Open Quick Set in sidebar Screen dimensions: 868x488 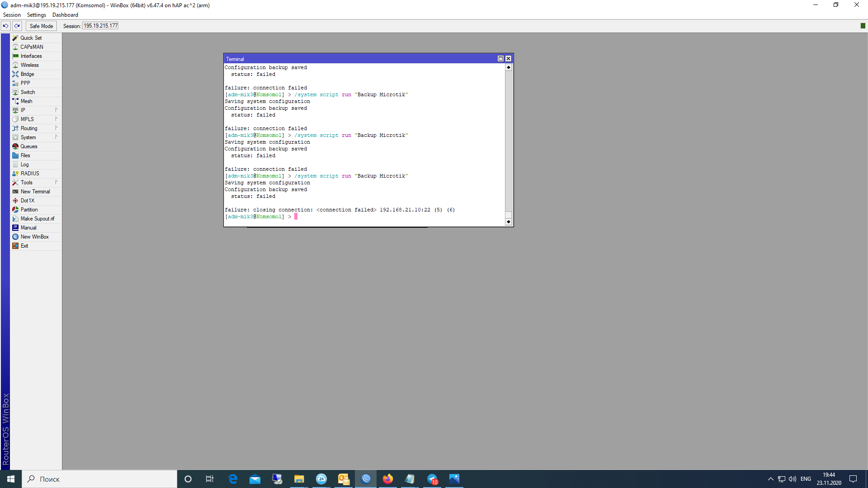(36, 38)
